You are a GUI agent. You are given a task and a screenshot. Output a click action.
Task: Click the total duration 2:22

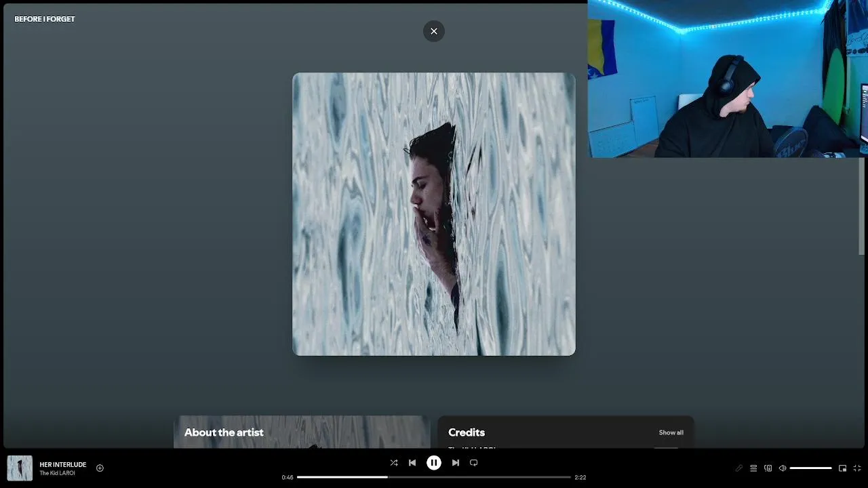pyautogui.click(x=580, y=477)
